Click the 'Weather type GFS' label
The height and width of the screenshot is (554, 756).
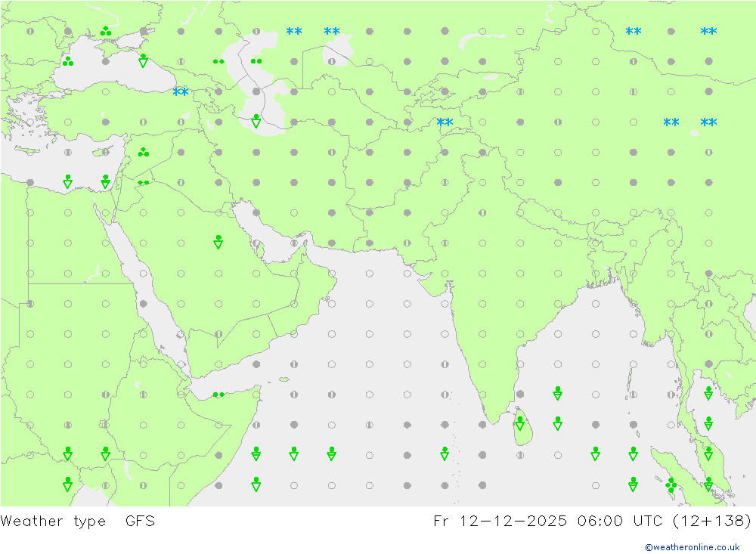coord(78,521)
